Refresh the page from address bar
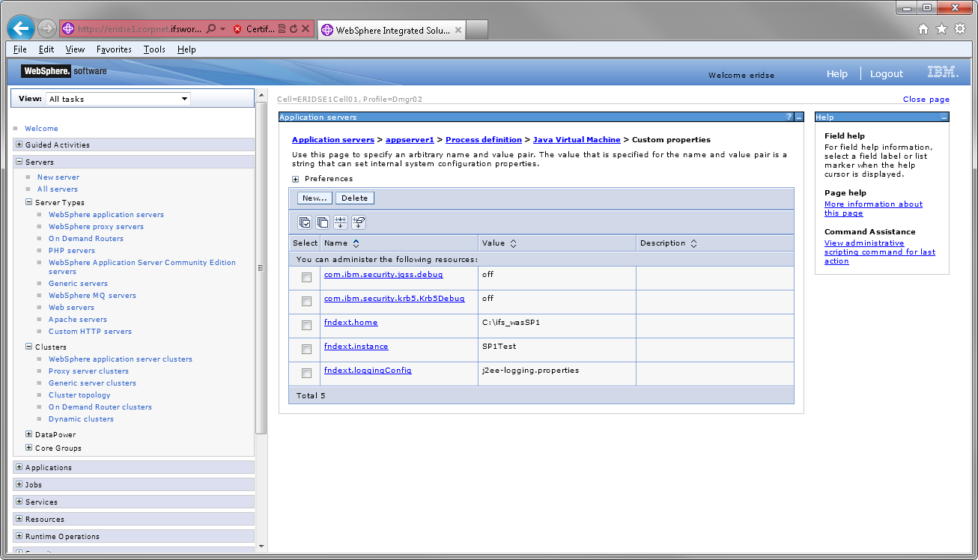The height and width of the screenshot is (560, 978). [294, 29]
